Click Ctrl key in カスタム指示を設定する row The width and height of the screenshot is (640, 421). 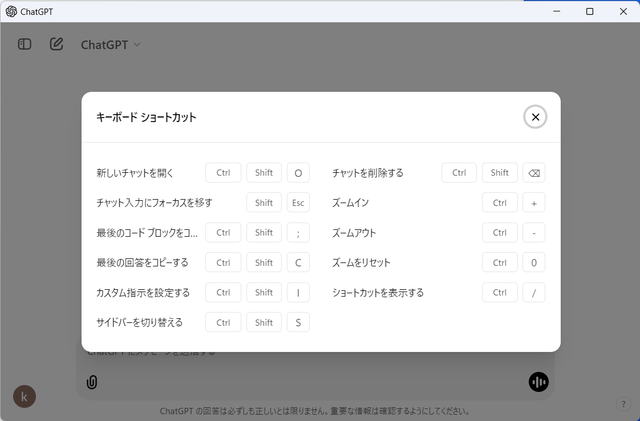coord(223,293)
